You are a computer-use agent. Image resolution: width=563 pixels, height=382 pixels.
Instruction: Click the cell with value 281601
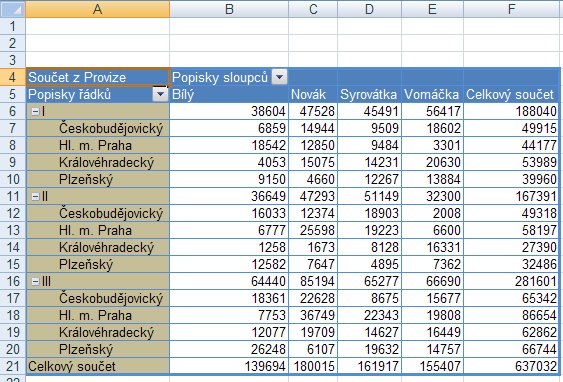(x=512, y=281)
